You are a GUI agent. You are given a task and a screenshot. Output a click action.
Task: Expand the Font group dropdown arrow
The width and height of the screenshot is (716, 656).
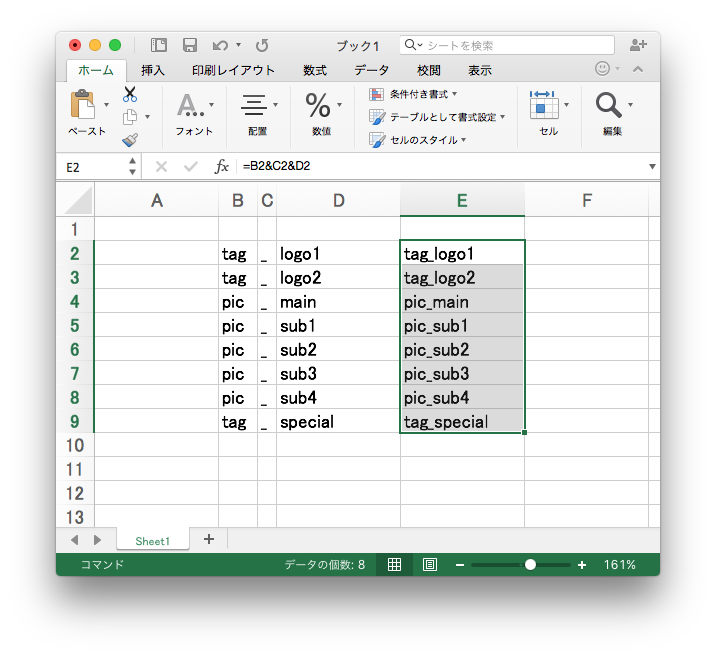click(211, 105)
